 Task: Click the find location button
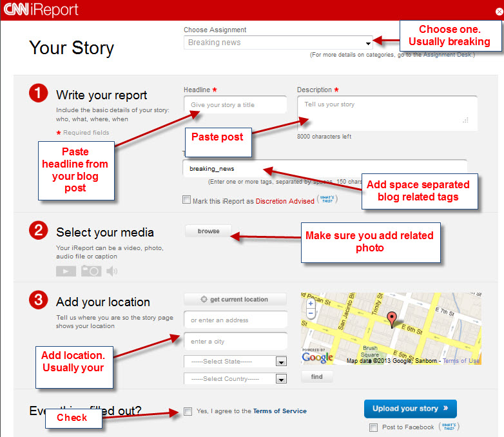316,376
